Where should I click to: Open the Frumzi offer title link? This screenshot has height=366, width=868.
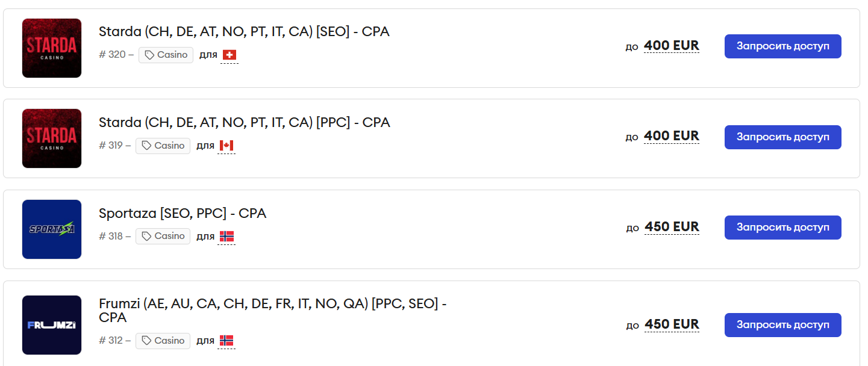272,310
